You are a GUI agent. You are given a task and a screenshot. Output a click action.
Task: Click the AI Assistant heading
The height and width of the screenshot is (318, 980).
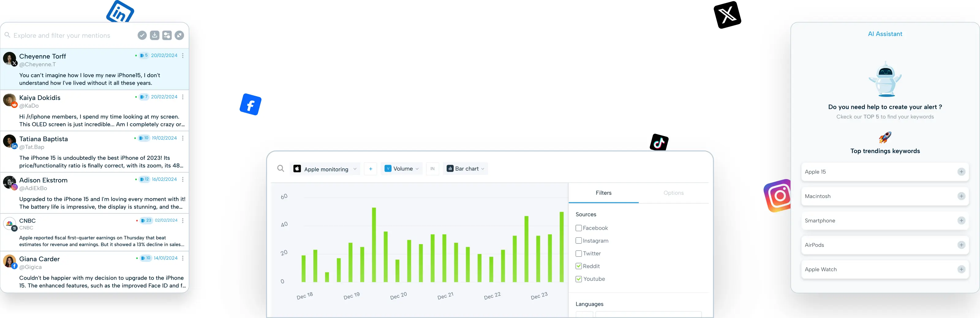click(885, 34)
